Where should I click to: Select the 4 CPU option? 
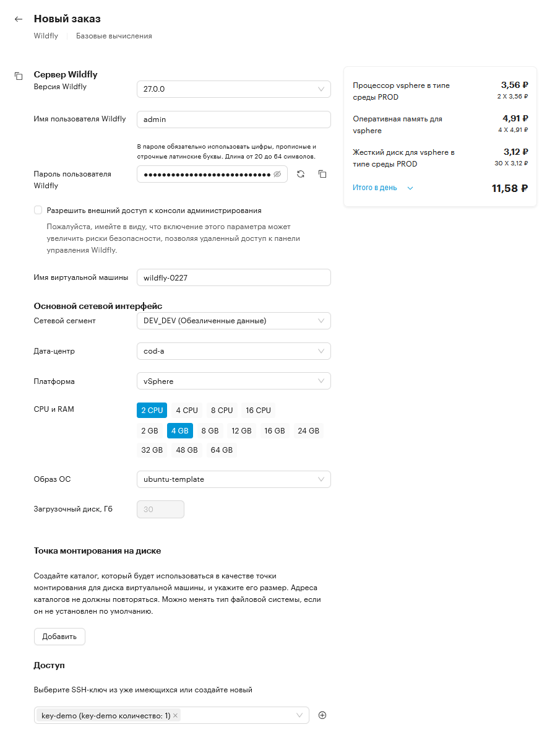(x=187, y=410)
